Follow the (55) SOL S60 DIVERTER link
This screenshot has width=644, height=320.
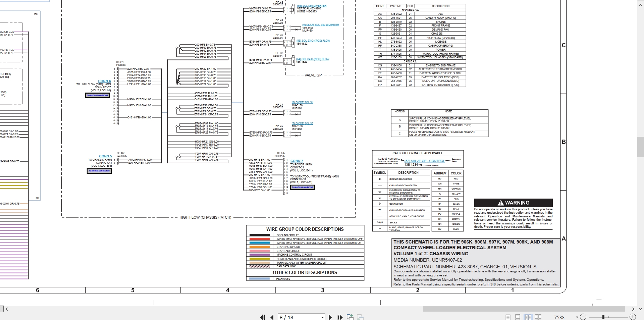[312, 6]
